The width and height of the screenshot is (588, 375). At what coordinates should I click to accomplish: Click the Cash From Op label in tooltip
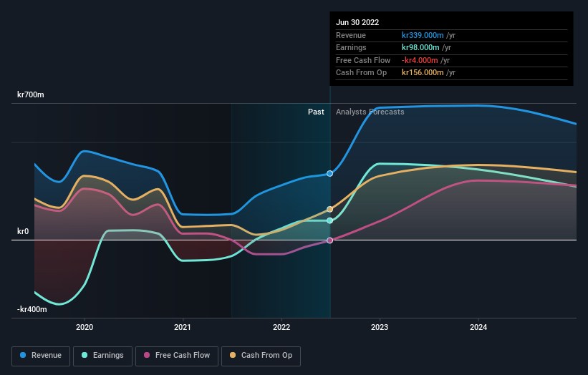coord(361,73)
